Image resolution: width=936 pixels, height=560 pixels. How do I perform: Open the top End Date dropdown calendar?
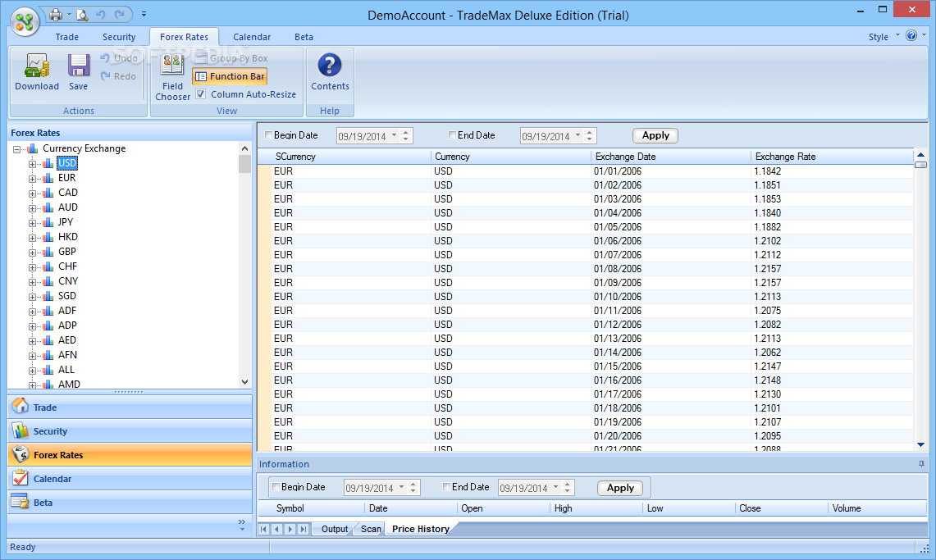578,136
